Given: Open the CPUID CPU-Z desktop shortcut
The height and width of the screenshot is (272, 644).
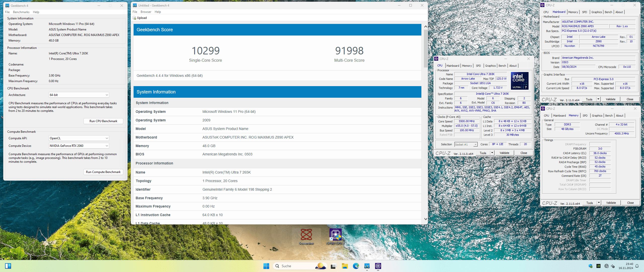Looking at the screenshot, I should (336, 237).
